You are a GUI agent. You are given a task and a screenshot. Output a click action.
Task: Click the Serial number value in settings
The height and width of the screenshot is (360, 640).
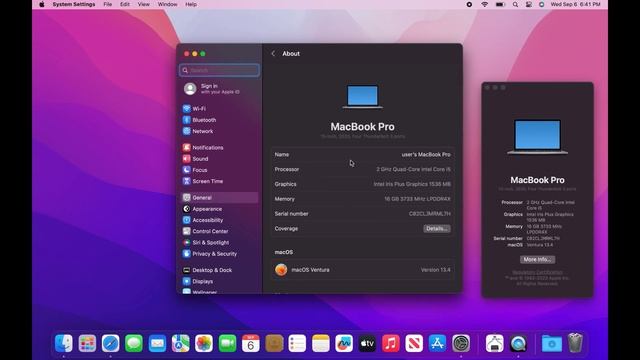(430, 214)
